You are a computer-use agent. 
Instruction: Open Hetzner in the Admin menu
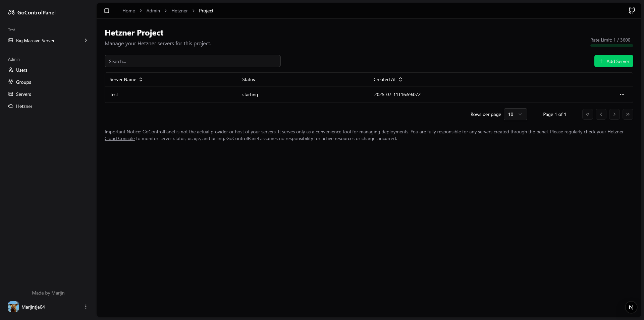tap(48, 106)
